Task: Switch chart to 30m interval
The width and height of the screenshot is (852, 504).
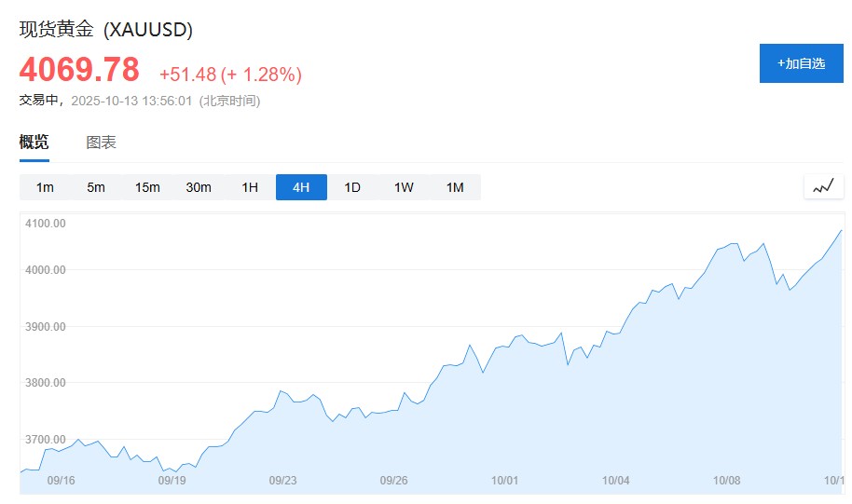Action: click(199, 187)
